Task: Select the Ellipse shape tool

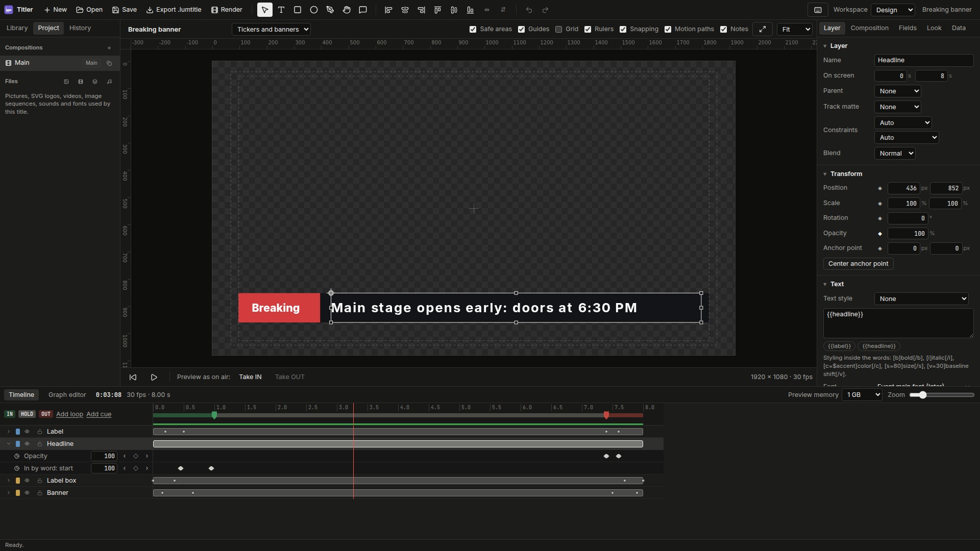Action: pyautogui.click(x=314, y=10)
